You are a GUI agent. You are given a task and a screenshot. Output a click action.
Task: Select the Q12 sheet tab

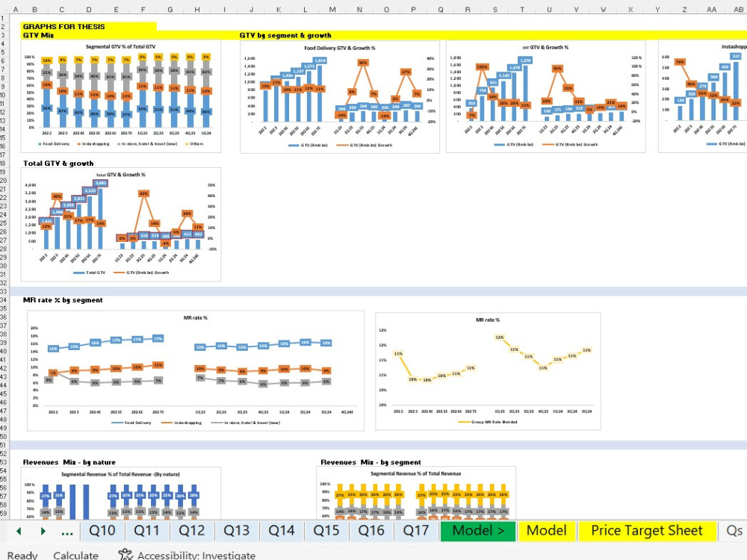coord(191,530)
